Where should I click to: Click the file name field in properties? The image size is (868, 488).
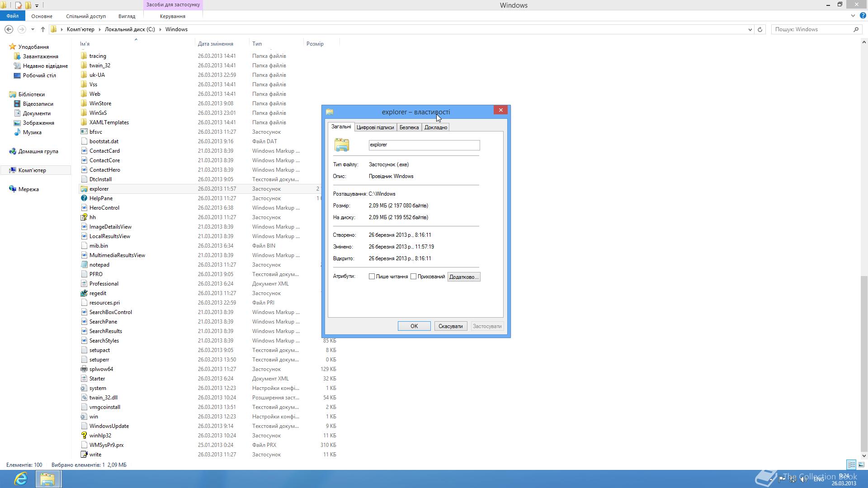[x=424, y=145]
